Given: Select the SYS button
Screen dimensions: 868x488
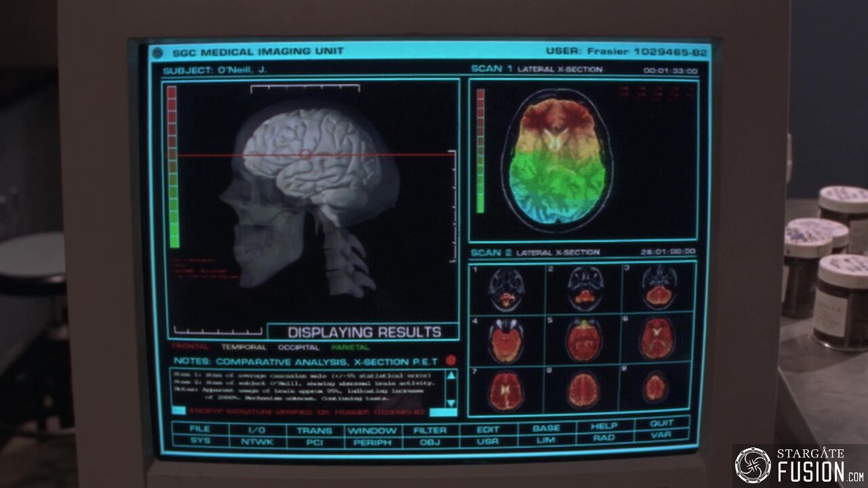Looking at the screenshot, I should pos(200,441).
